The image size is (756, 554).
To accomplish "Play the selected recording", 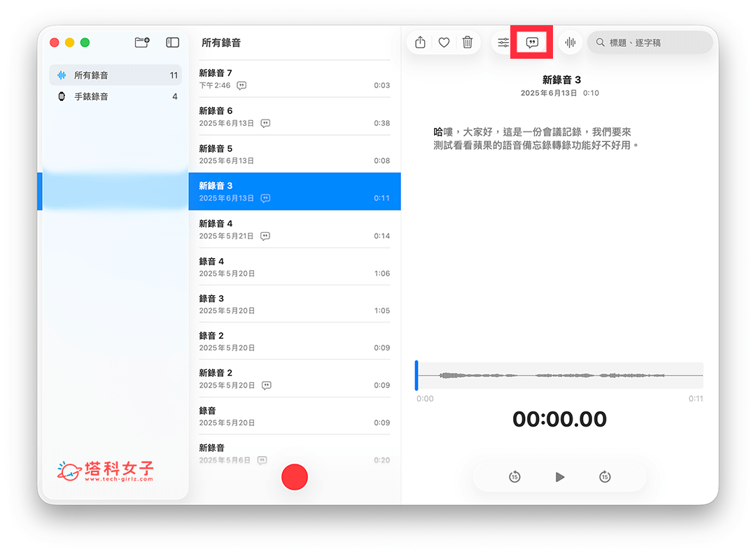I will 559,477.
